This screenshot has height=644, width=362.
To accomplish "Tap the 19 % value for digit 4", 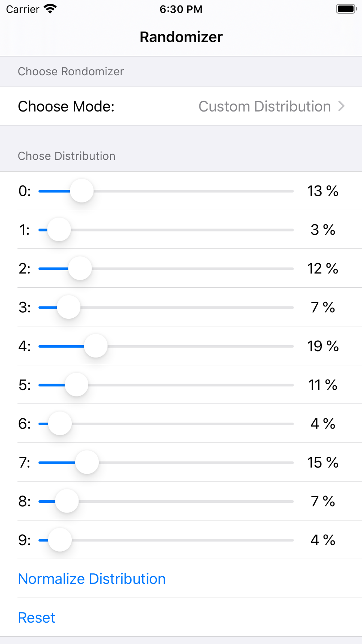I will click(x=323, y=346).
